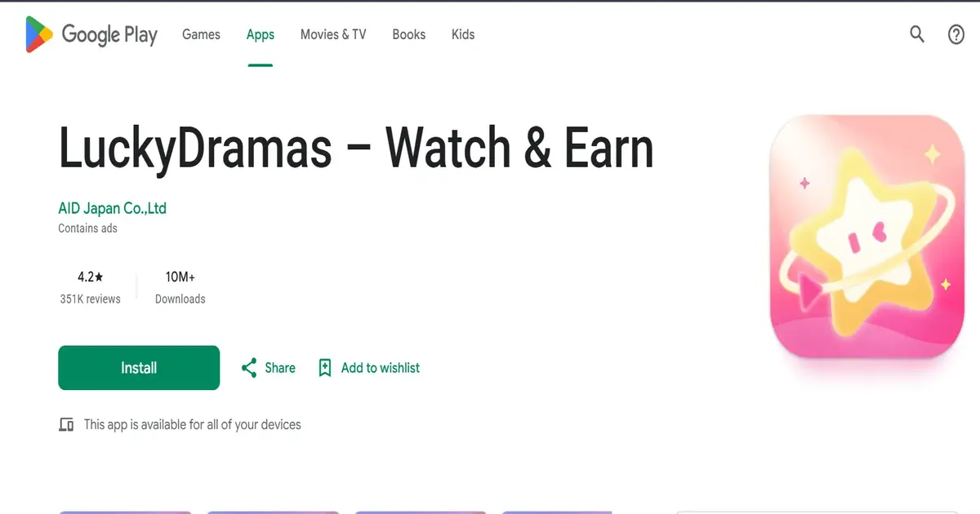Open the search magnifier icon
The height and width of the screenshot is (514, 980).
coord(917,34)
